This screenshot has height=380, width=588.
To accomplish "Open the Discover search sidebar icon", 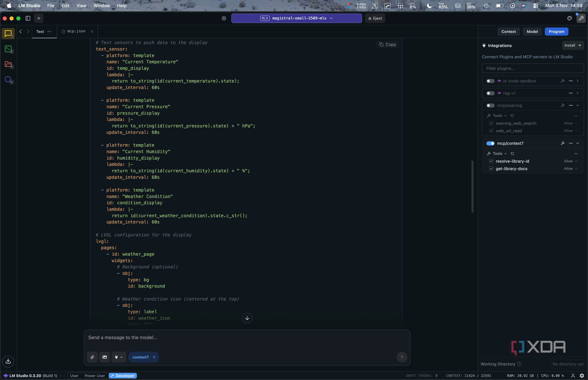I will 8,79.
